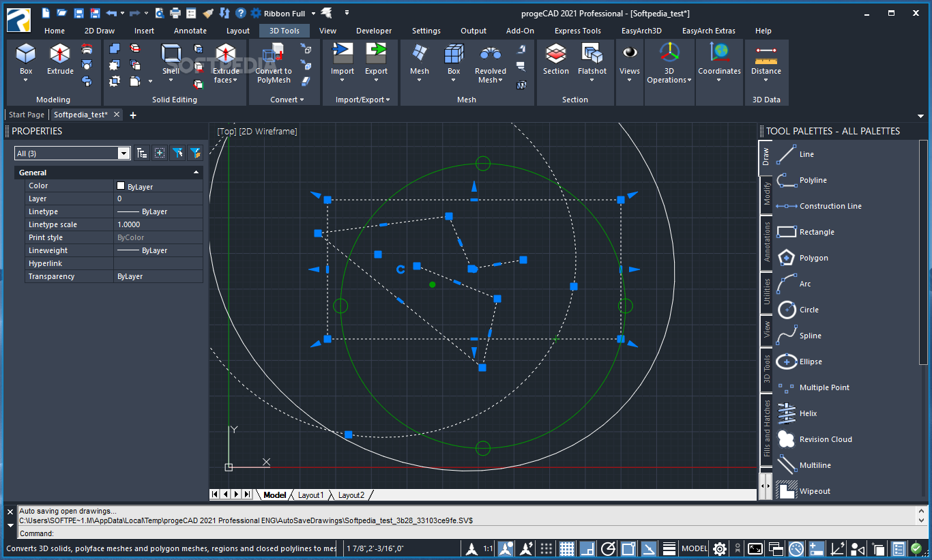This screenshot has height=560, width=932.
Task: Select the Helix palette tool
Action: click(797, 413)
